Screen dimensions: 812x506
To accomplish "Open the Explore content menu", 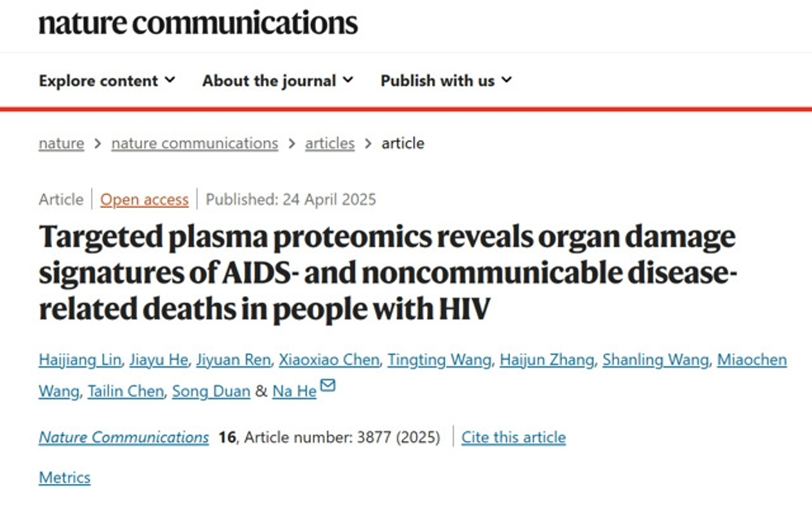I will coord(107,80).
